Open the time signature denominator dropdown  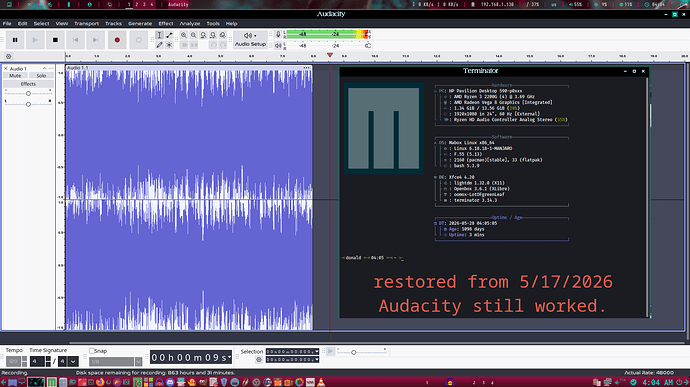pyautogui.click(x=73, y=361)
